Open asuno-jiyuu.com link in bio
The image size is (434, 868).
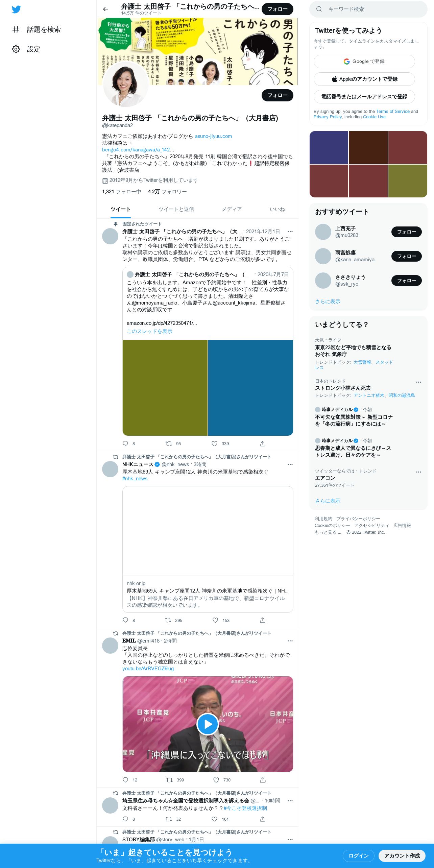pos(213,136)
